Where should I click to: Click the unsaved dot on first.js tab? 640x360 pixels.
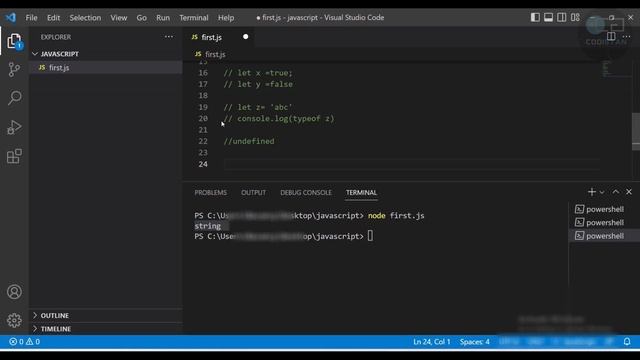245,37
